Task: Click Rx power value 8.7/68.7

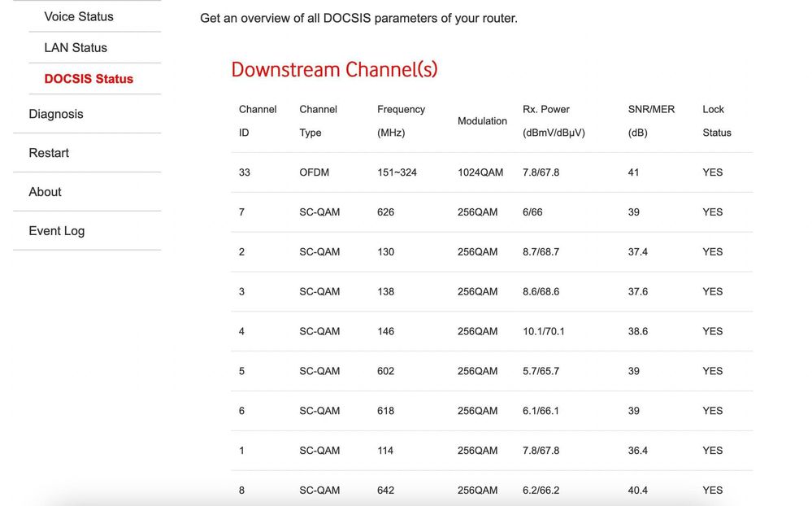Action: (541, 252)
